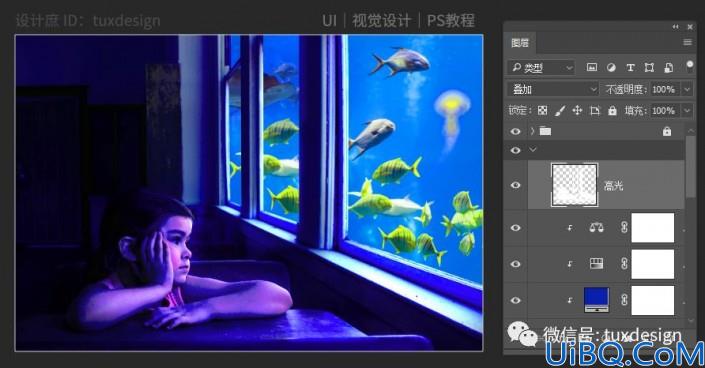Click the 不透明度 100% value field
The height and width of the screenshot is (368, 705).
664,89
